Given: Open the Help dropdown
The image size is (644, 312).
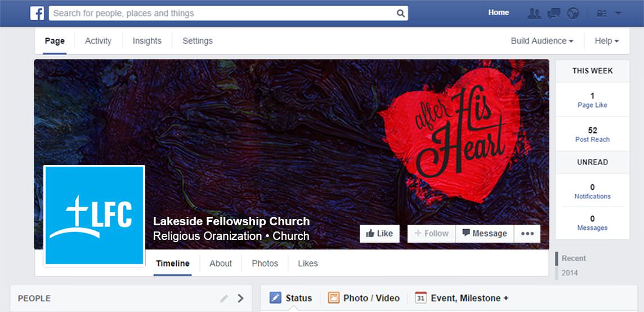Looking at the screenshot, I should [x=607, y=41].
